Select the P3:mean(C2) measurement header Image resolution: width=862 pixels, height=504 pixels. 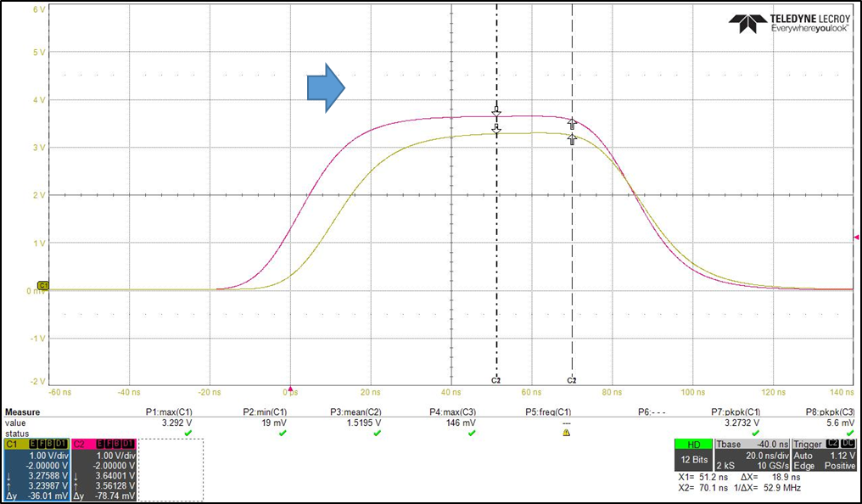pos(355,412)
